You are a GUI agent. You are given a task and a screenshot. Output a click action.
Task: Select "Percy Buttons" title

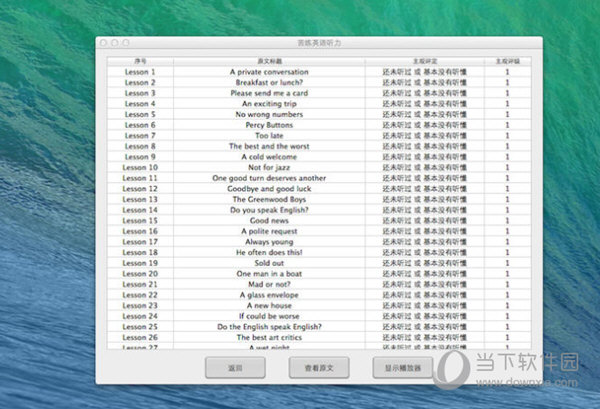269,125
